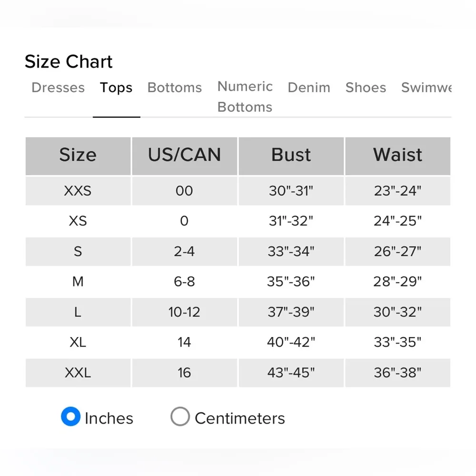Click the Size Chart heading

click(69, 62)
